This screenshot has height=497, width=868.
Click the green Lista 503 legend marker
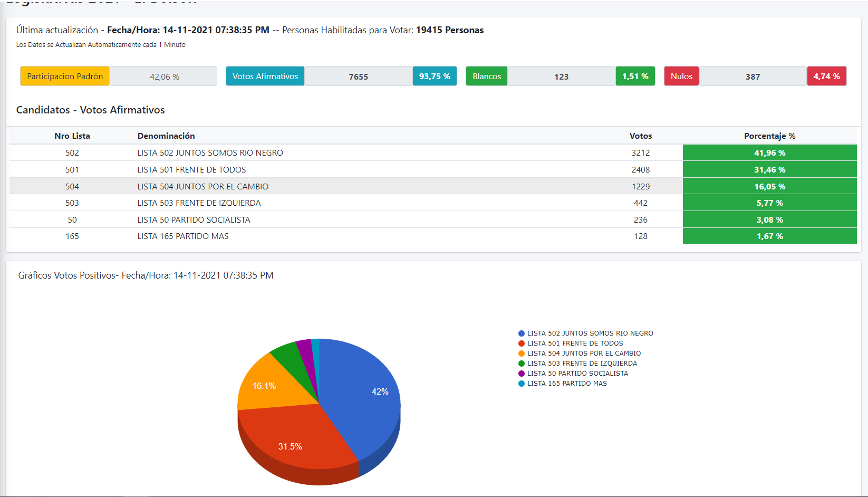(522, 364)
